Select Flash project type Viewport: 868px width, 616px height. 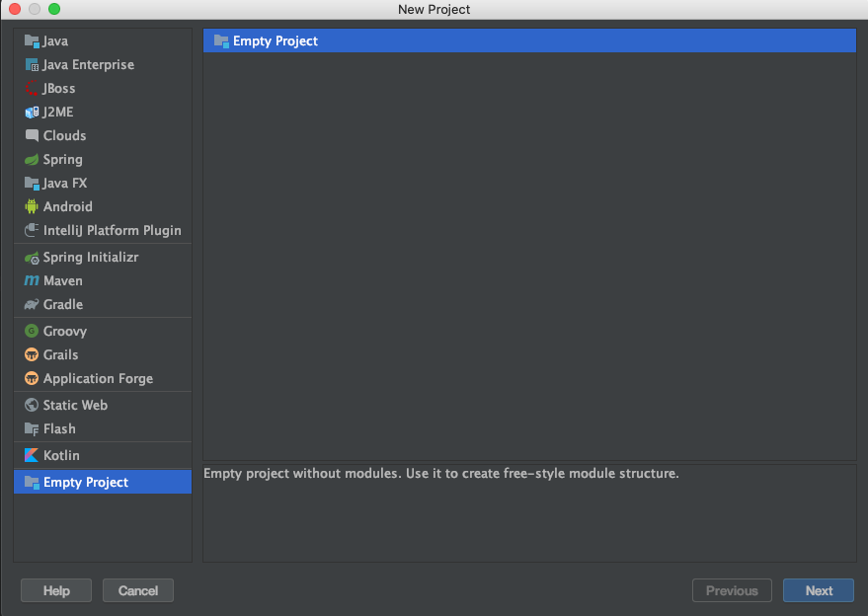(x=103, y=429)
